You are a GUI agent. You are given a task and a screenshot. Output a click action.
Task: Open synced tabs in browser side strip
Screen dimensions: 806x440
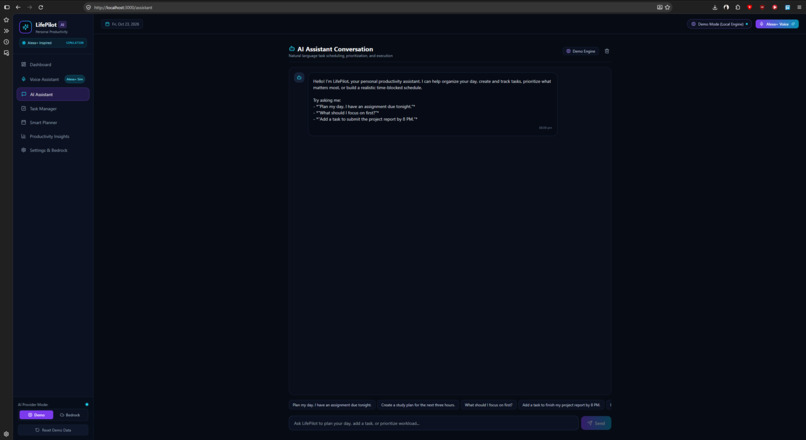(6, 53)
